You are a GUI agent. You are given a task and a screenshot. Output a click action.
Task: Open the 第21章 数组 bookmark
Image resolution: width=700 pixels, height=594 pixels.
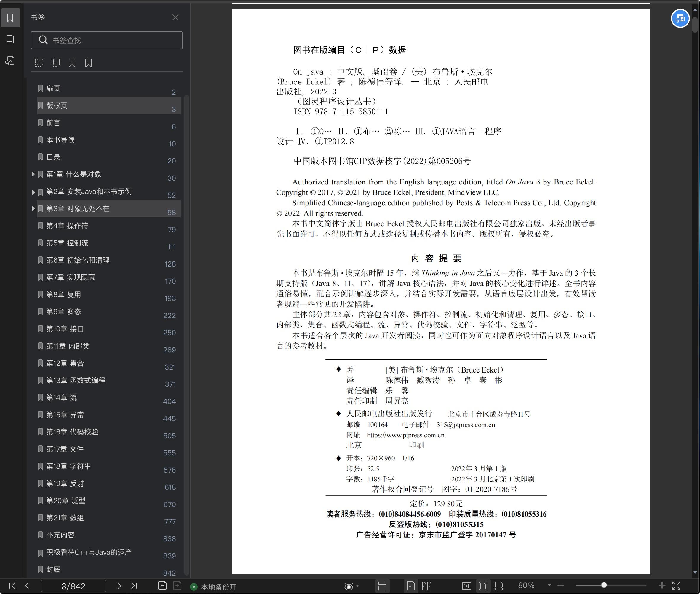click(108, 518)
